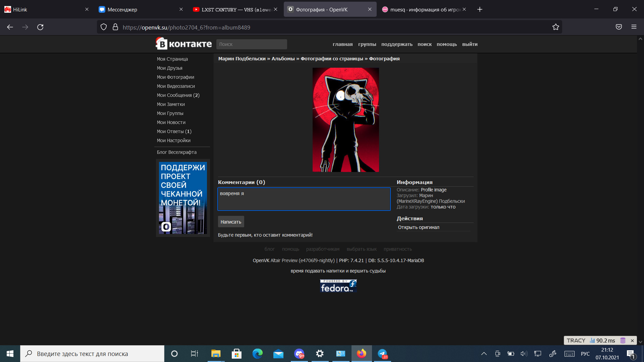Open volume control in system tray
The width and height of the screenshot is (644, 362).
pos(524,354)
